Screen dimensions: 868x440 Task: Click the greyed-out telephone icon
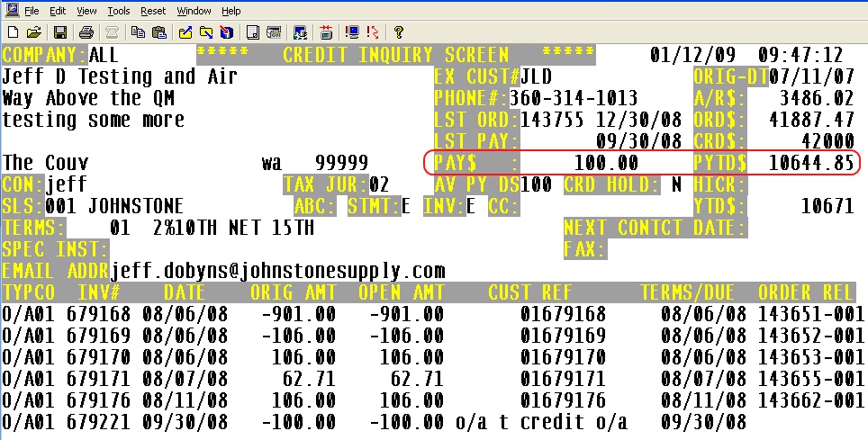112,32
